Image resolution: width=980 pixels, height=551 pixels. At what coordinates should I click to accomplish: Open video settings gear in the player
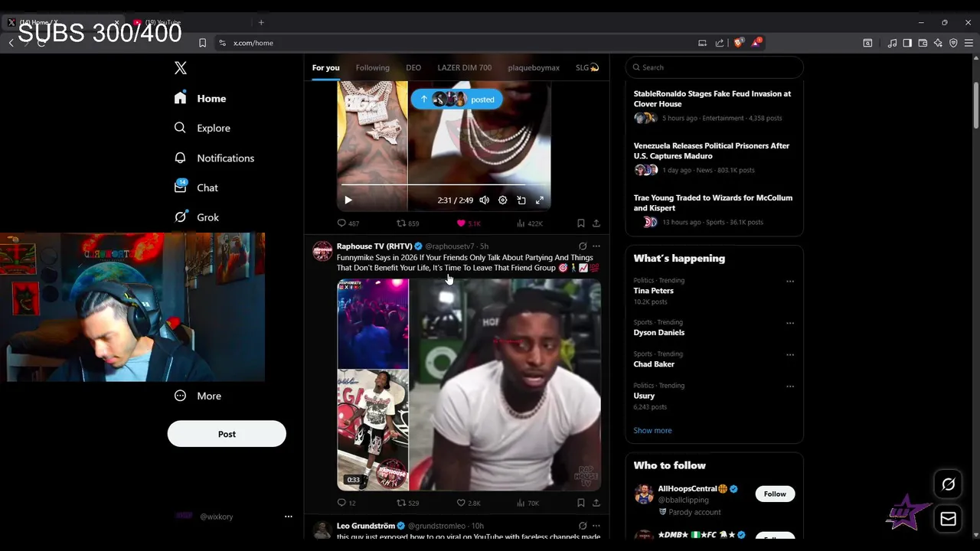coord(502,200)
